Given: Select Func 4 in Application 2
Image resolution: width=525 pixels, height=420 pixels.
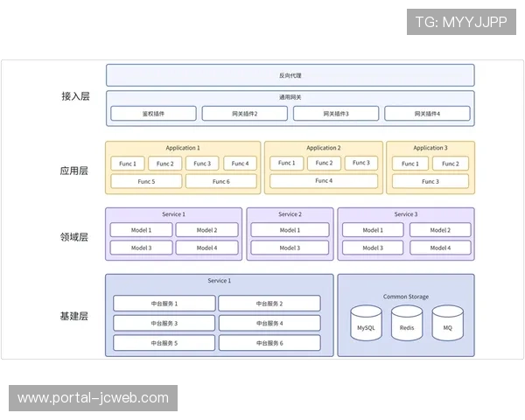Looking at the screenshot, I should coord(324,181).
